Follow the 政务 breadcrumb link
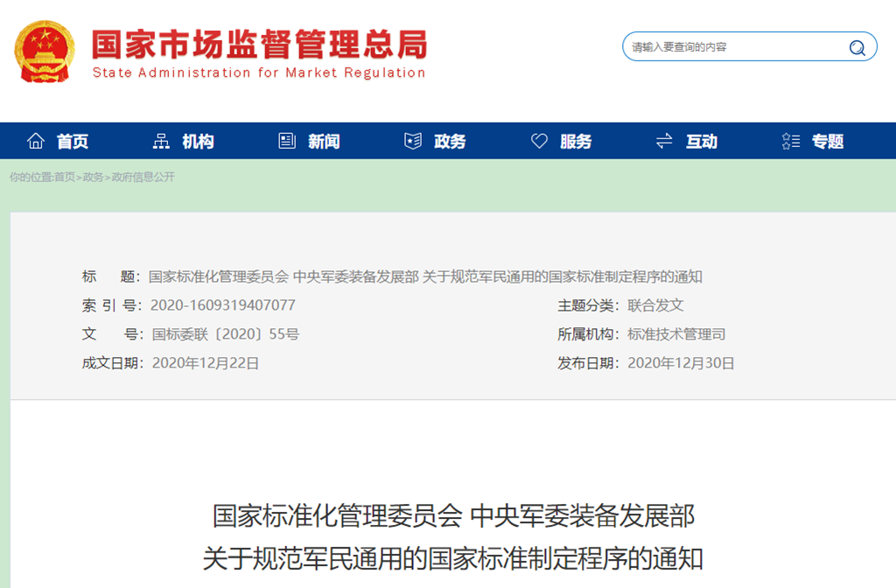This screenshot has width=896, height=588. click(x=93, y=177)
